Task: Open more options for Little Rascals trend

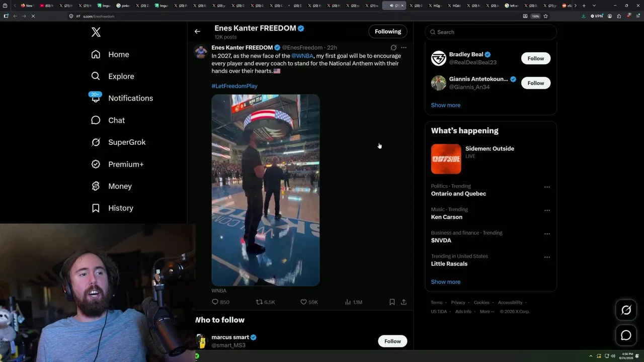Action: pyautogui.click(x=547, y=257)
